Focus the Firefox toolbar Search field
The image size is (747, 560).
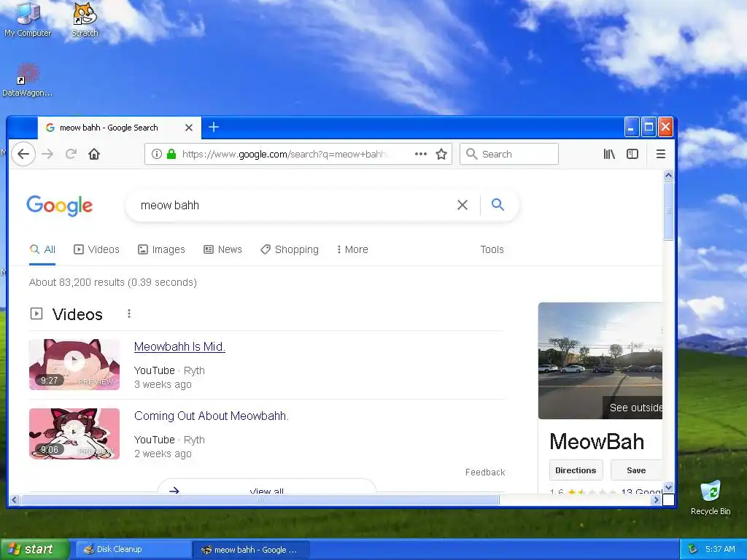508,154
